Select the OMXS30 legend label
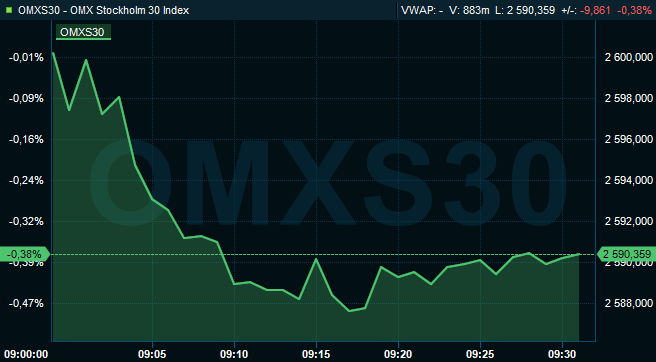Image resolution: width=656 pixels, height=362 pixels. point(83,32)
